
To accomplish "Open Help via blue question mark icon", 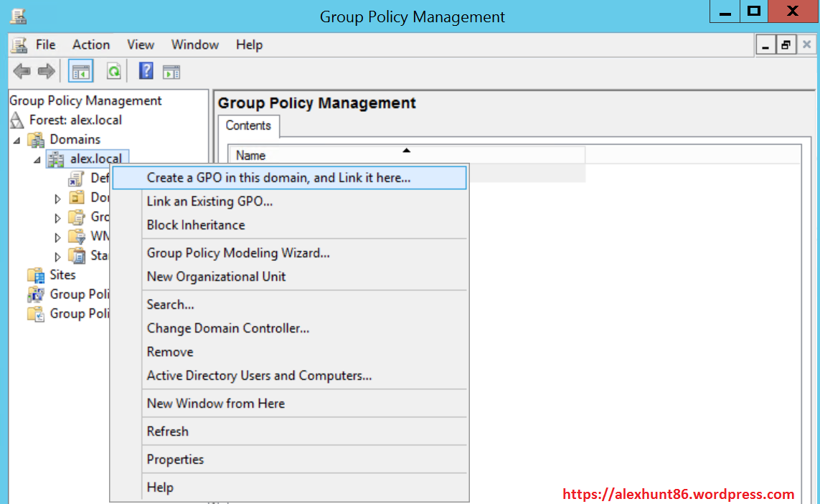I will point(146,71).
